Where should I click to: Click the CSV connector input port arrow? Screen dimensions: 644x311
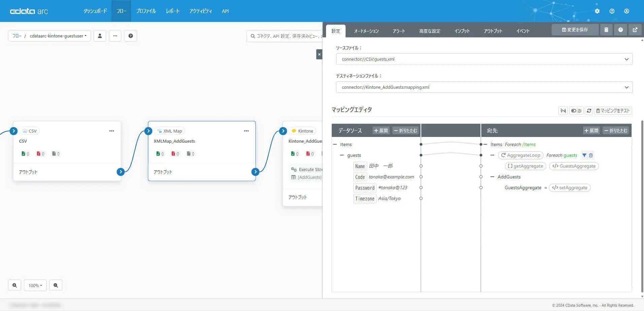coord(13,131)
